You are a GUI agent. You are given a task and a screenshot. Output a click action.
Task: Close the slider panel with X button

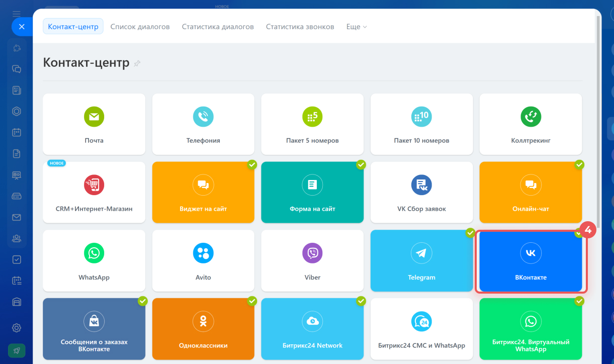point(22,27)
